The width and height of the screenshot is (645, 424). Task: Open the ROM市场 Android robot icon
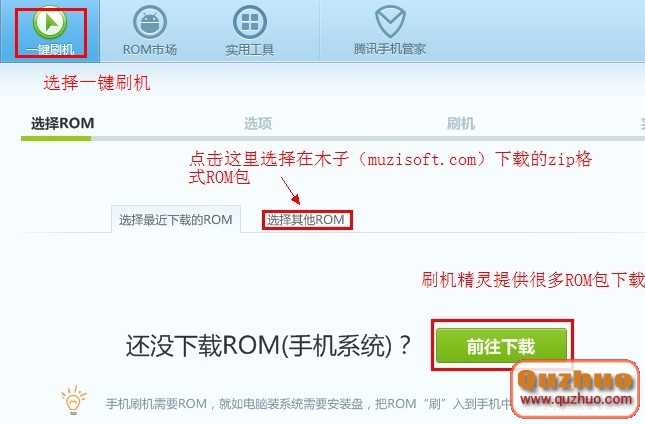(150, 21)
